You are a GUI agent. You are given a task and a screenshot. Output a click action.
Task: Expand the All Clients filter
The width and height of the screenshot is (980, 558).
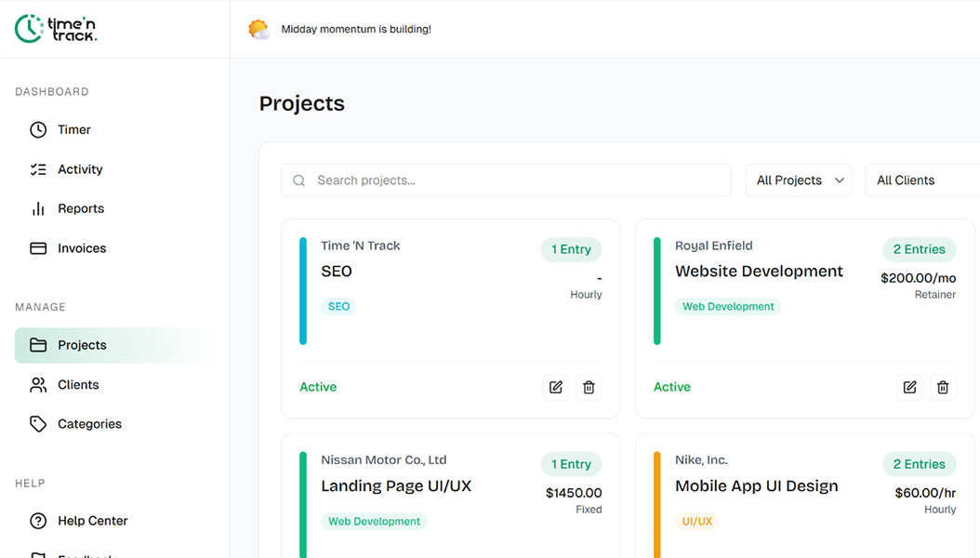click(920, 180)
